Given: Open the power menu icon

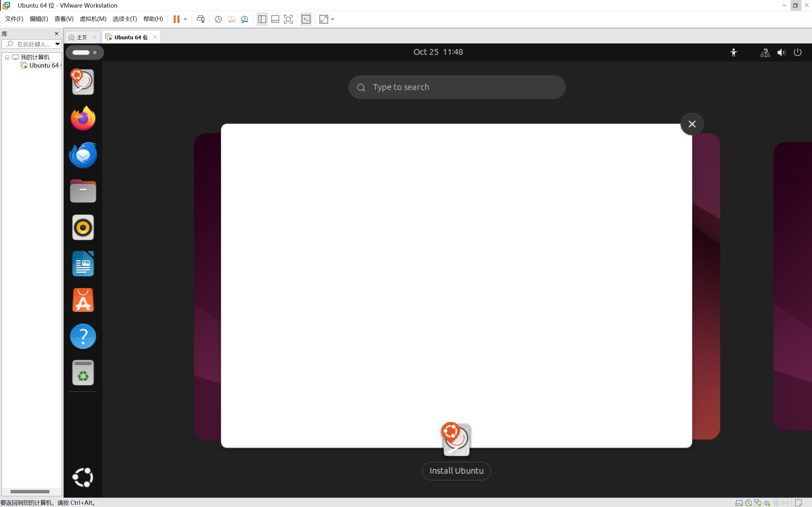Looking at the screenshot, I should (798, 52).
